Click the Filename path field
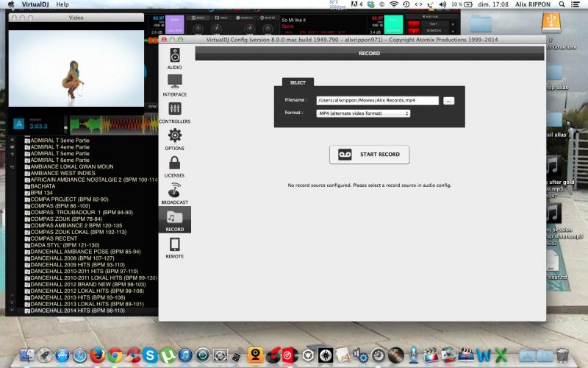This screenshot has width=588, height=368. pos(377,100)
